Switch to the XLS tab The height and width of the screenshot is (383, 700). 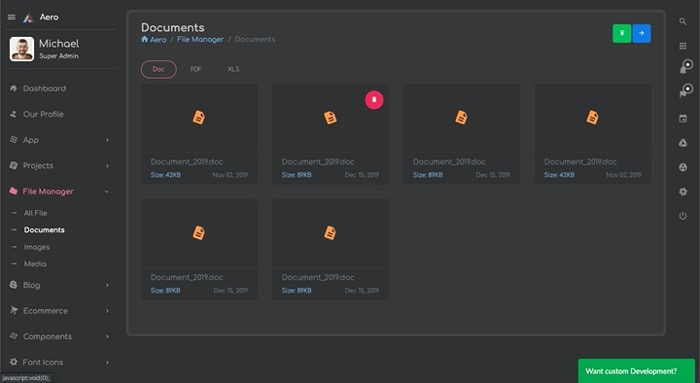click(x=233, y=69)
